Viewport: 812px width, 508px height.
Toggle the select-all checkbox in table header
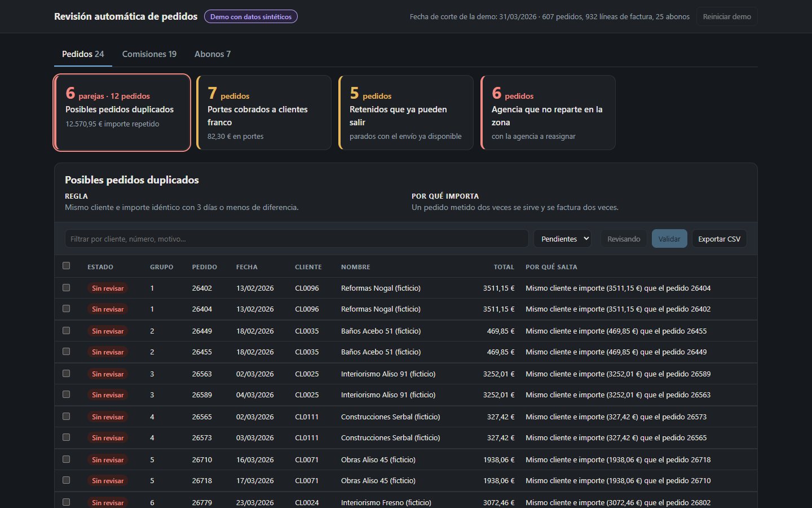67,266
